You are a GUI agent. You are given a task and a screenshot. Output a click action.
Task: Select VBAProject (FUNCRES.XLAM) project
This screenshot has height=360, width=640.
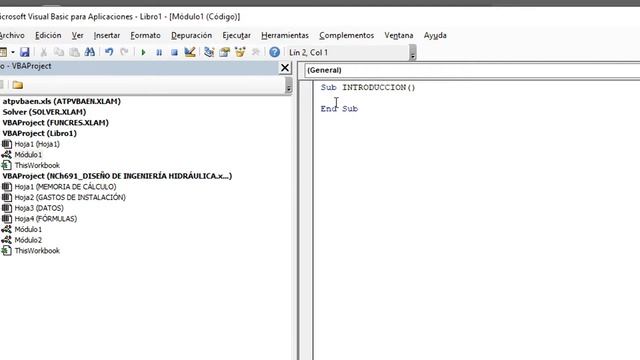coord(56,122)
